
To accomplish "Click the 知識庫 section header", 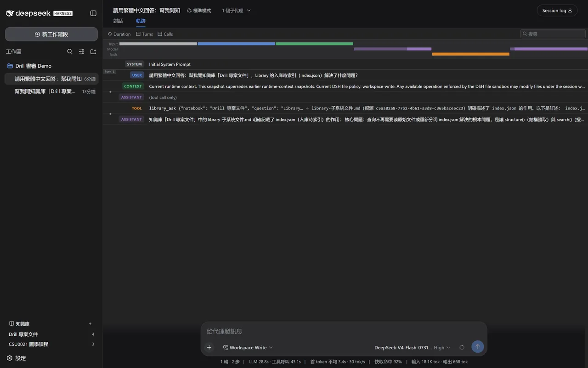I will [x=19, y=324].
